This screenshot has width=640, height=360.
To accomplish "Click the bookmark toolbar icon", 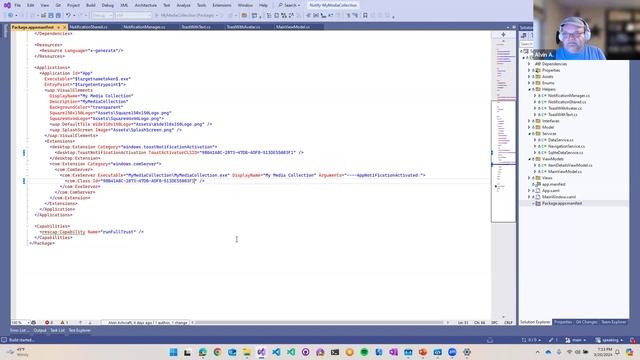I will pyautogui.click(x=365, y=16).
